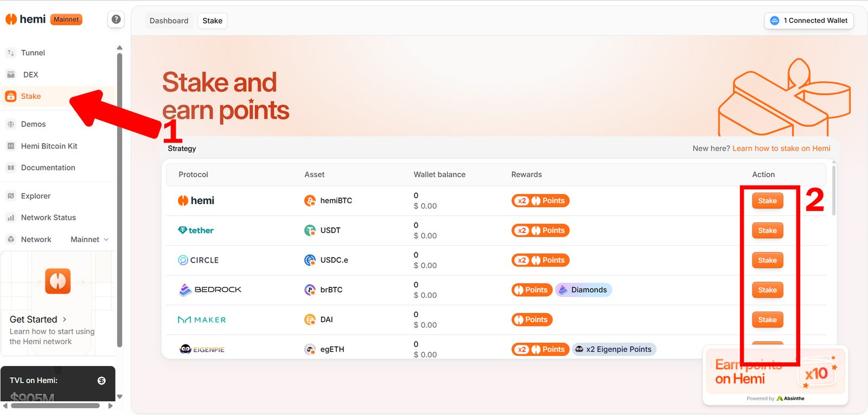The height and width of the screenshot is (415, 868).
Task: Click the Documentation book icon
Action: [x=11, y=168]
